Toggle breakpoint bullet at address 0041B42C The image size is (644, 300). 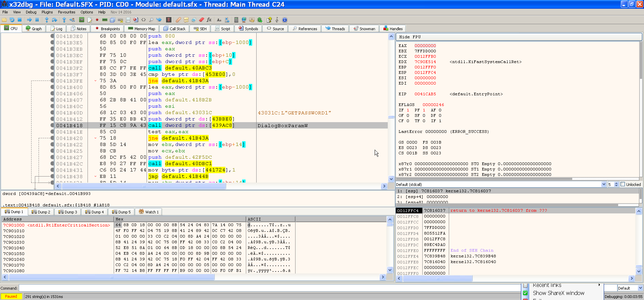[52, 163]
